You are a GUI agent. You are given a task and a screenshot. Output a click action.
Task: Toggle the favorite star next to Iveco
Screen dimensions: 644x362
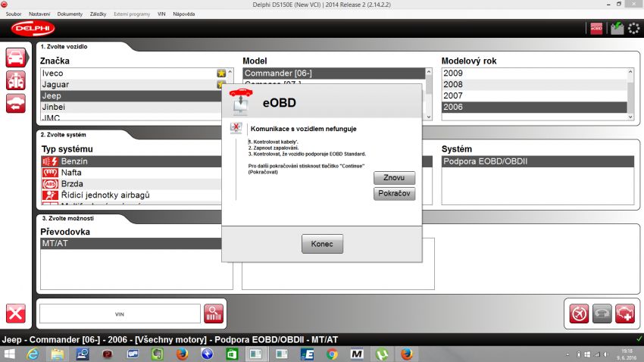(221, 73)
